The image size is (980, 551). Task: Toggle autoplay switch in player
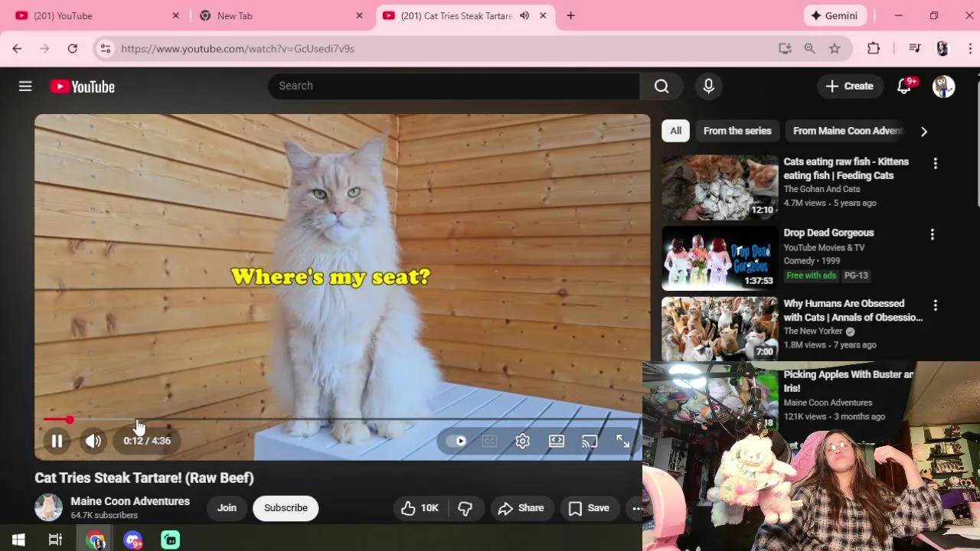pyautogui.click(x=457, y=441)
